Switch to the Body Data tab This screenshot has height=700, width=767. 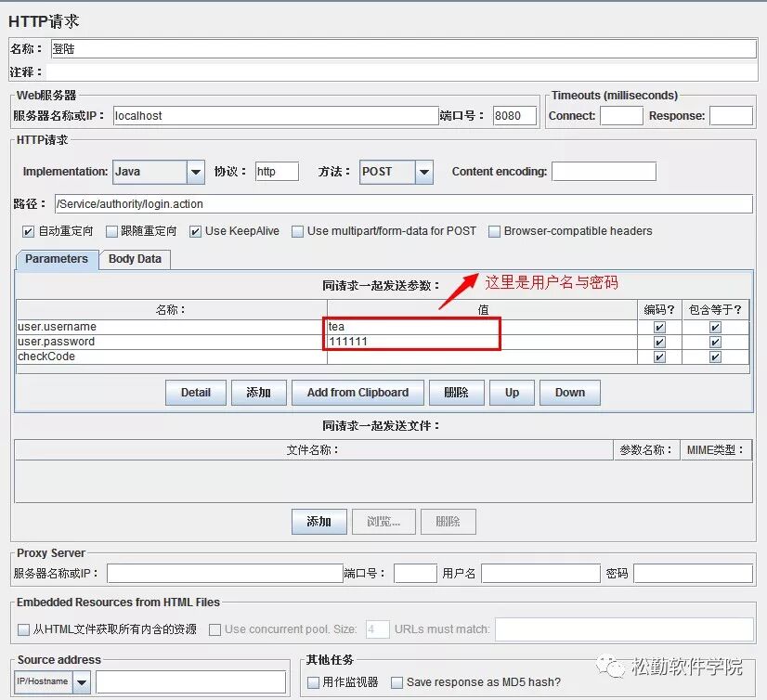(135, 259)
